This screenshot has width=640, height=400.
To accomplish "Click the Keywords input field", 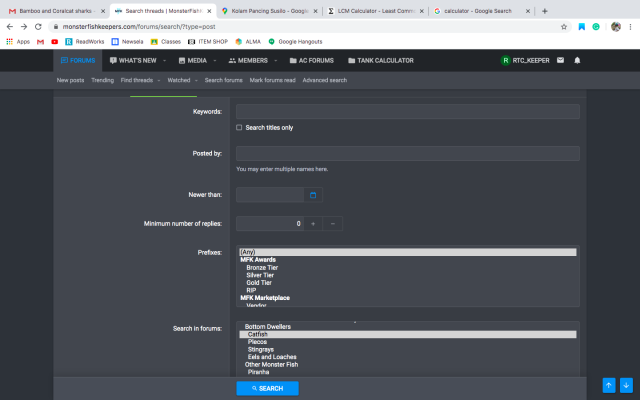I will click(407, 112).
